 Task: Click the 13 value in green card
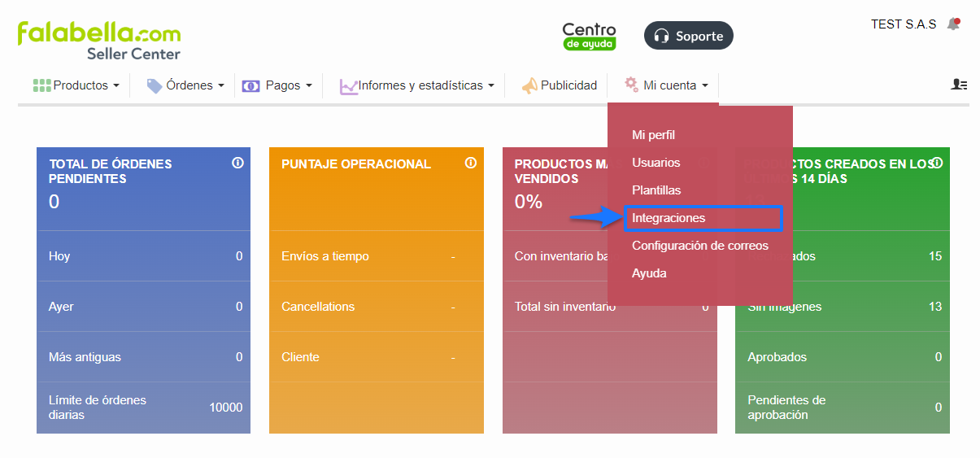pos(935,307)
